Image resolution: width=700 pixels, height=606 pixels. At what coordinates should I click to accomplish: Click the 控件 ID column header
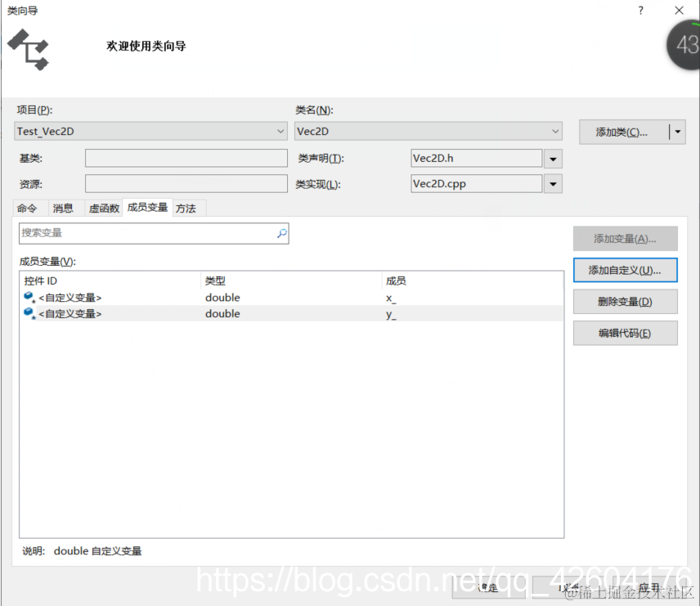(x=110, y=281)
